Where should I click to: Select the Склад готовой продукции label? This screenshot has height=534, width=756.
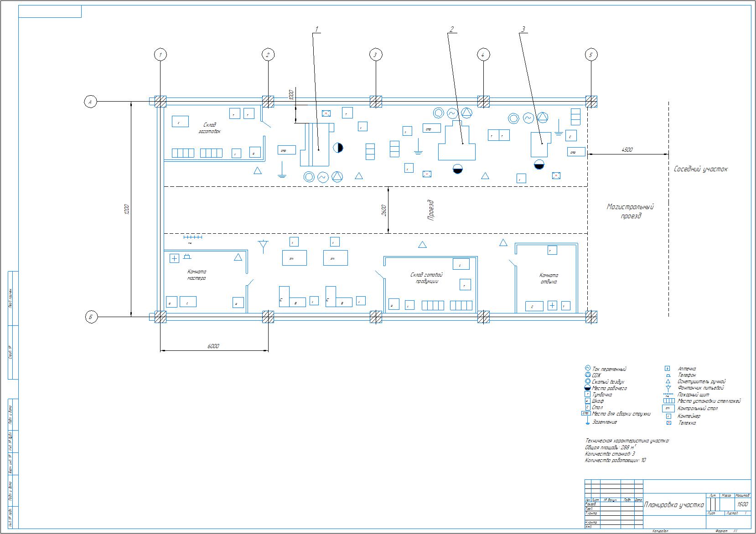pyautogui.click(x=426, y=278)
